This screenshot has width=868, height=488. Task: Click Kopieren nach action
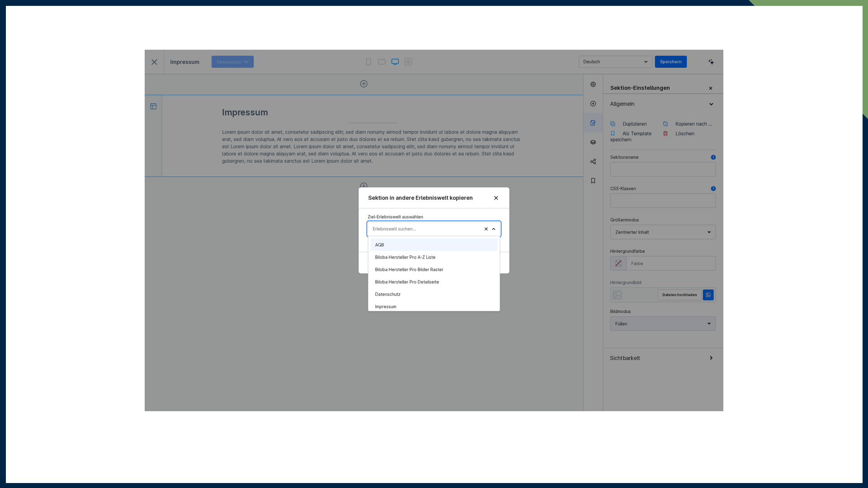pos(688,124)
